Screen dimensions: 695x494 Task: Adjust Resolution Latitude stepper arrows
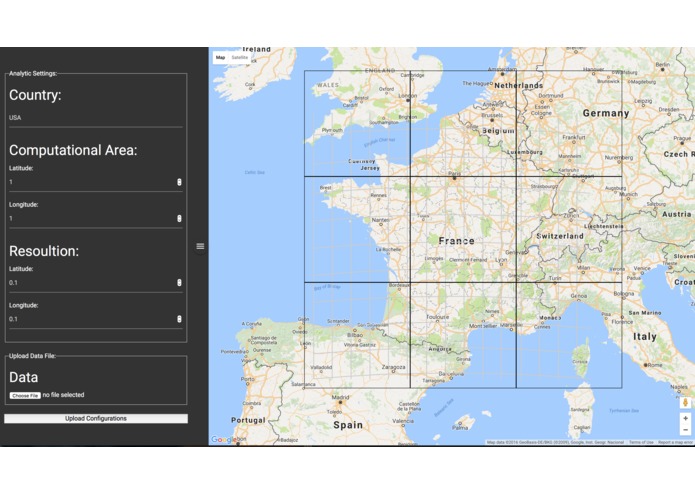(179, 283)
